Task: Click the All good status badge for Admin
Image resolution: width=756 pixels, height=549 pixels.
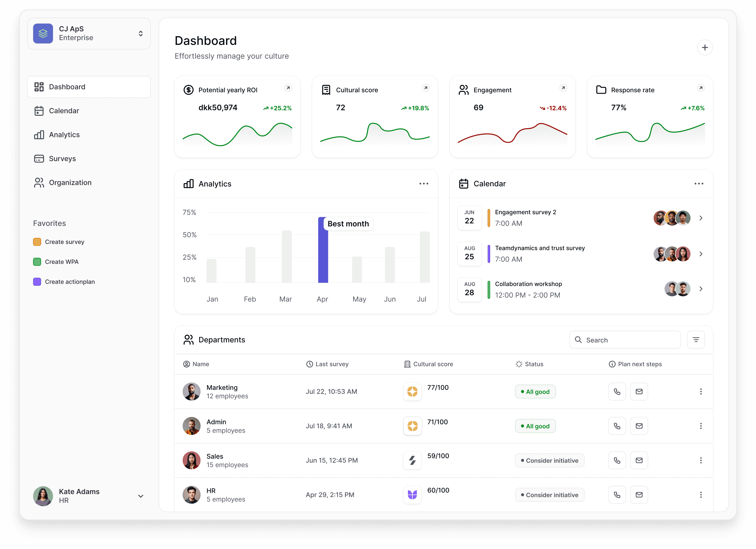Action: (535, 426)
